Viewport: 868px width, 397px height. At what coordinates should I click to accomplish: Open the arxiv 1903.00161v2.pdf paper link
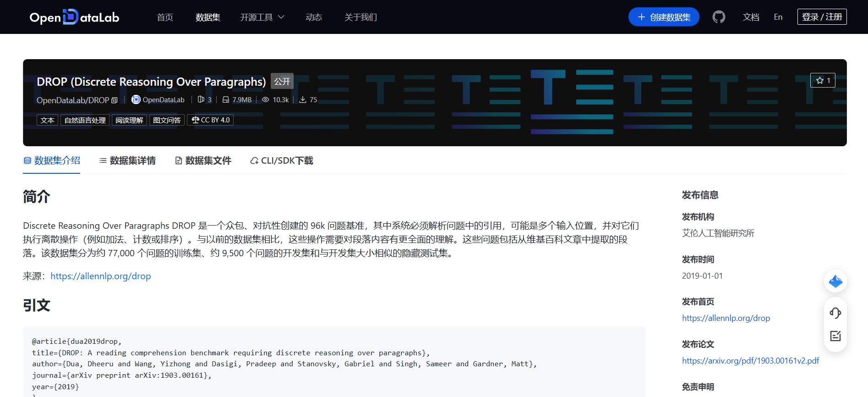click(x=750, y=361)
